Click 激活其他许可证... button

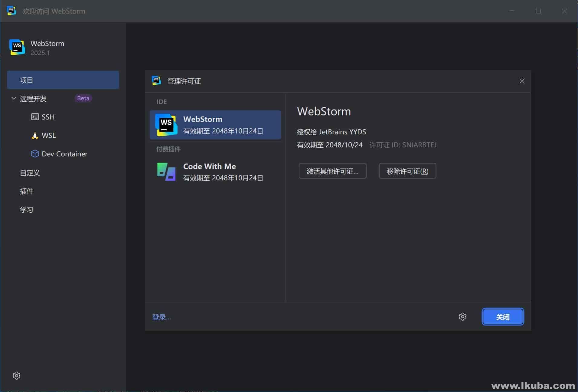coord(332,171)
